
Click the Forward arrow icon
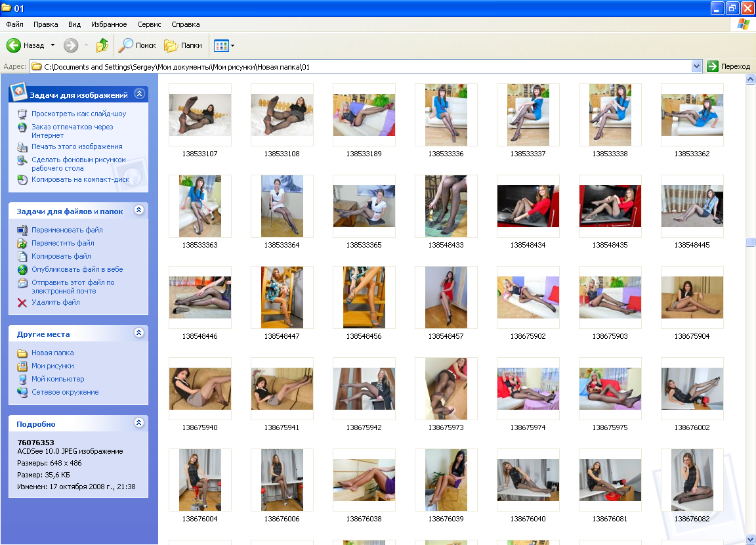pos(71,45)
